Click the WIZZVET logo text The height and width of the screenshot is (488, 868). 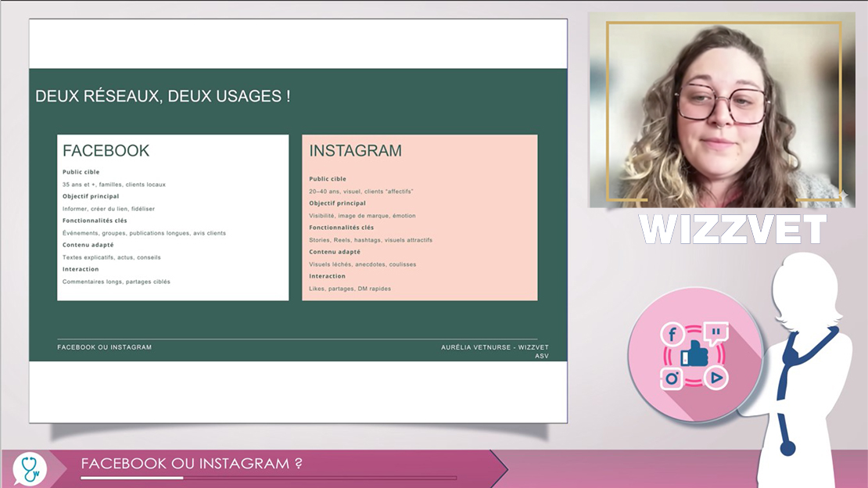point(733,229)
